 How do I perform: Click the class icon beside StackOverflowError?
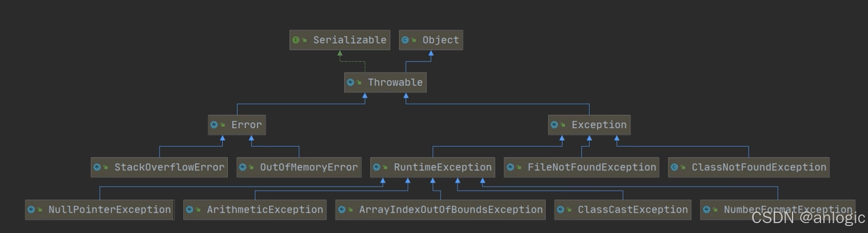click(97, 167)
